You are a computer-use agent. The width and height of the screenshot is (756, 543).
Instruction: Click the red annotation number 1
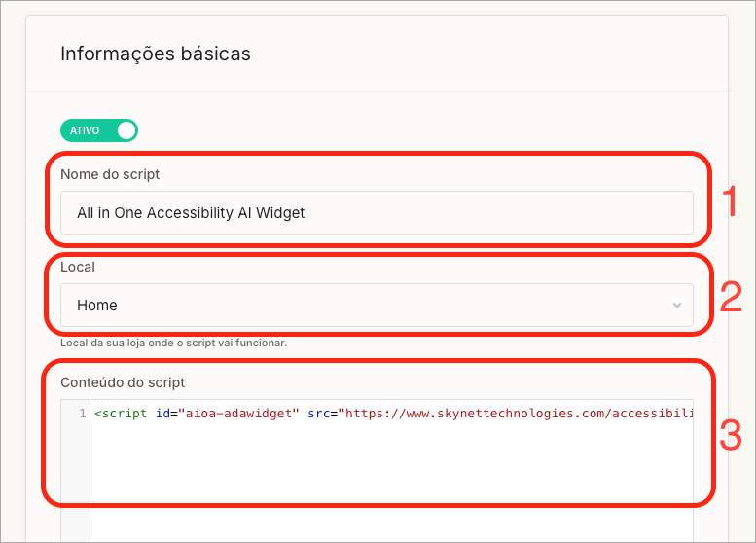[730, 201]
